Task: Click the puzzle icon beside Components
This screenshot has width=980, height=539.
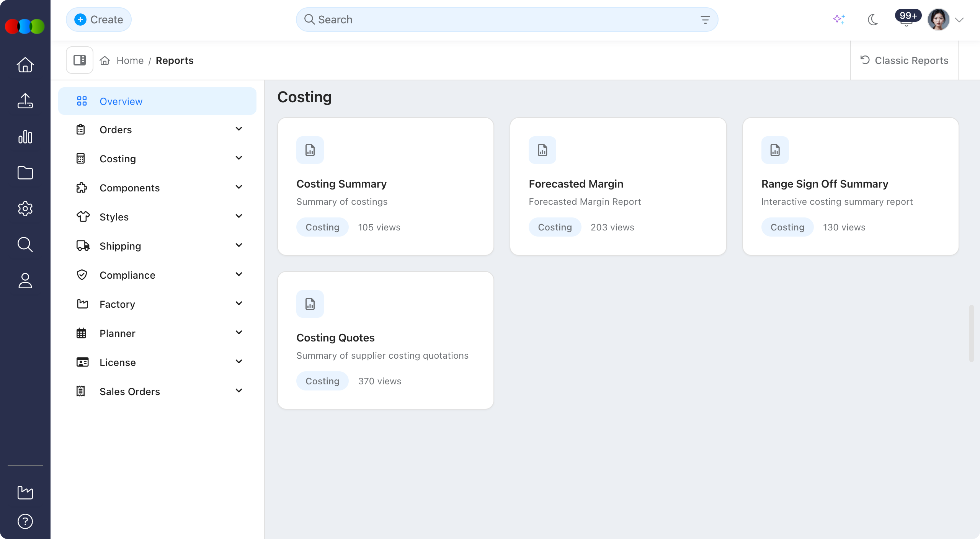Action: pos(82,188)
